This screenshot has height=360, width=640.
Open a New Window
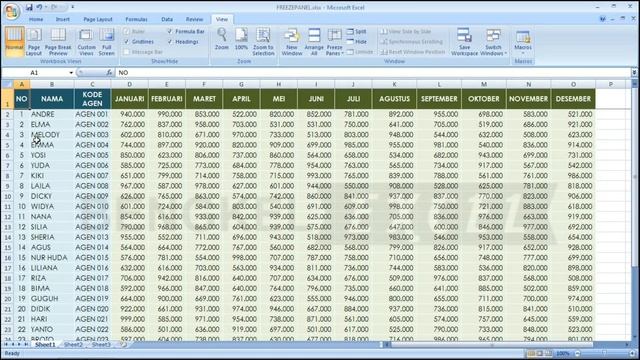[292, 41]
